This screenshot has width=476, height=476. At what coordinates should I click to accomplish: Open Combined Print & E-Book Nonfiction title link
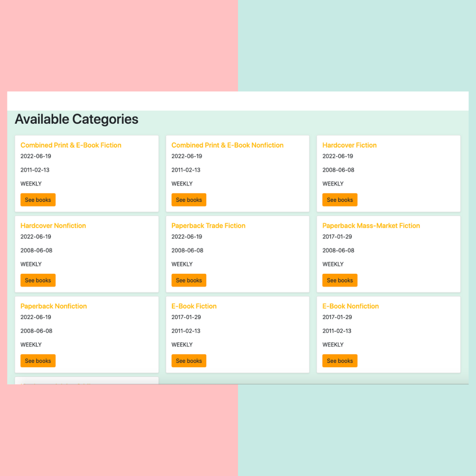coord(227,145)
